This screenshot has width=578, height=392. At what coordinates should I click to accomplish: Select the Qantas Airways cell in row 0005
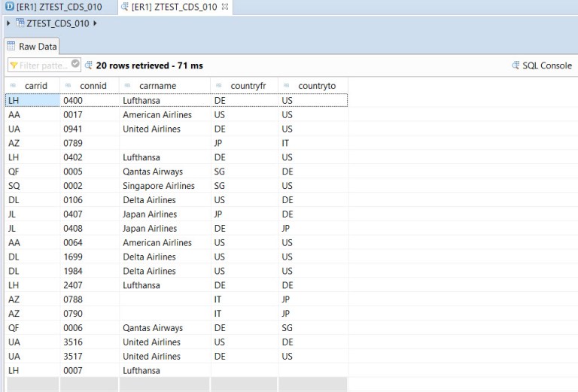click(x=153, y=172)
